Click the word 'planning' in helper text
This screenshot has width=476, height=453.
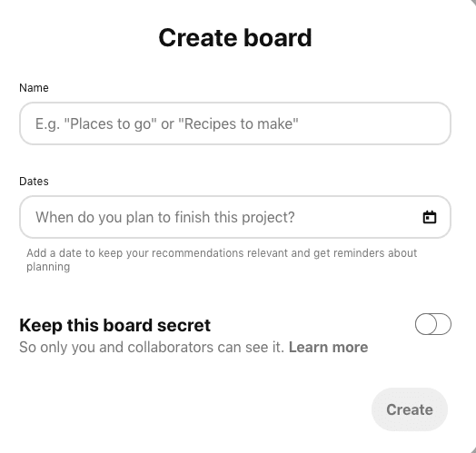pos(48,267)
